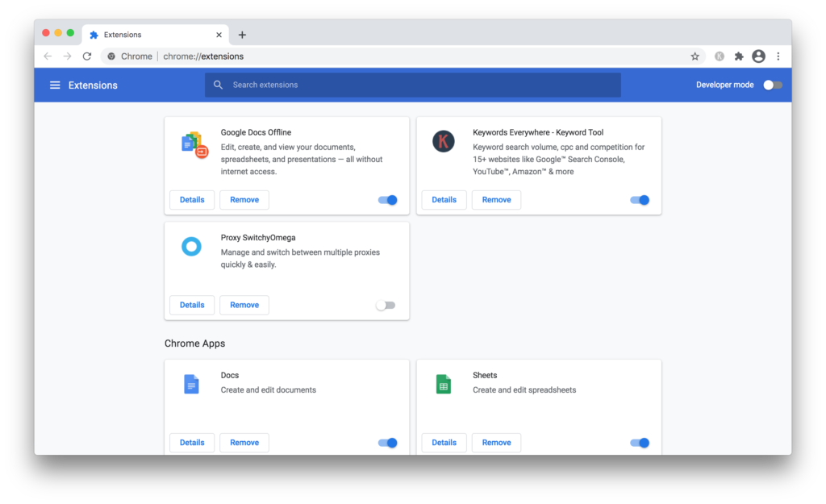Enable Developer mode toggle

[x=772, y=85]
